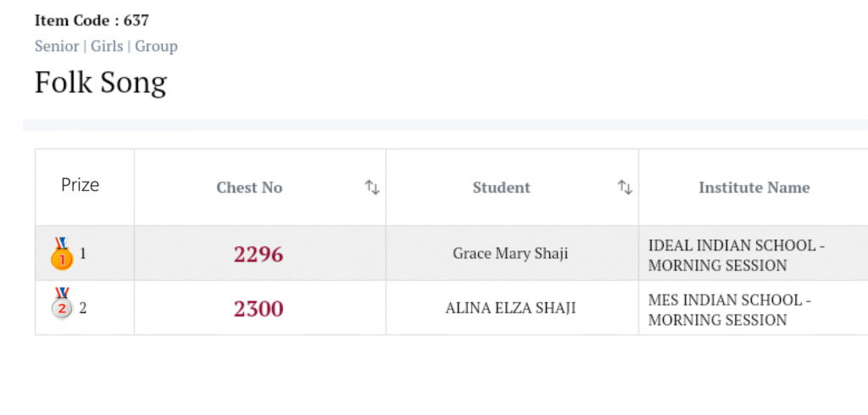The height and width of the screenshot is (415, 868).
Task: Click the Prize column header
Action: [x=81, y=185]
